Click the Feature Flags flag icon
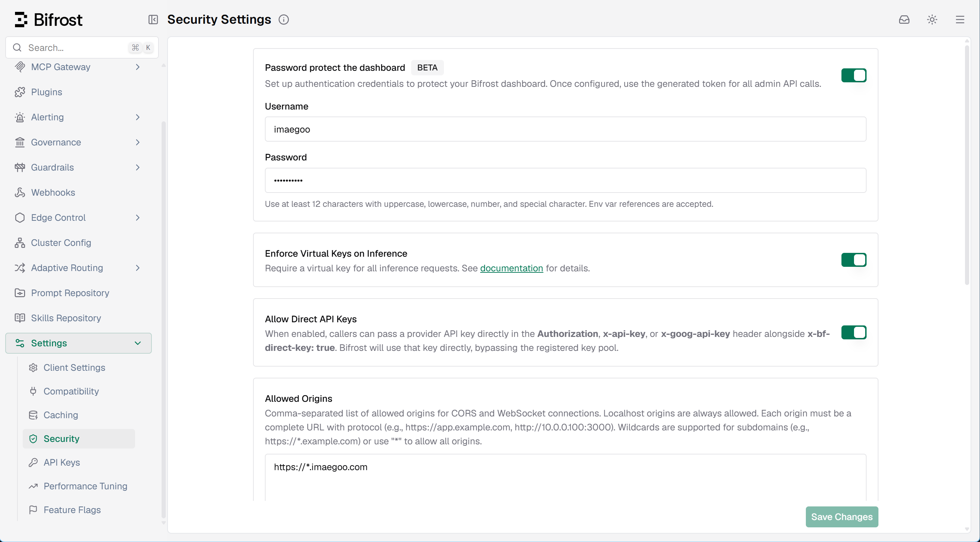 tap(33, 510)
